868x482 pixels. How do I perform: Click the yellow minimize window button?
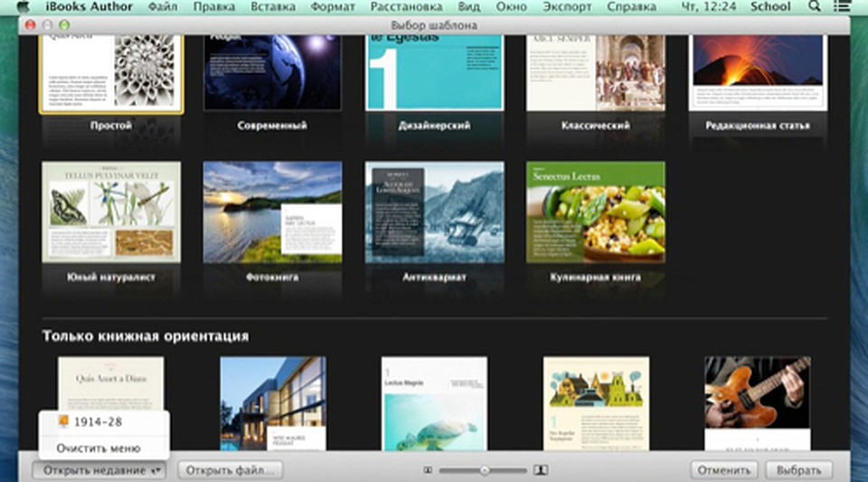[x=48, y=25]
